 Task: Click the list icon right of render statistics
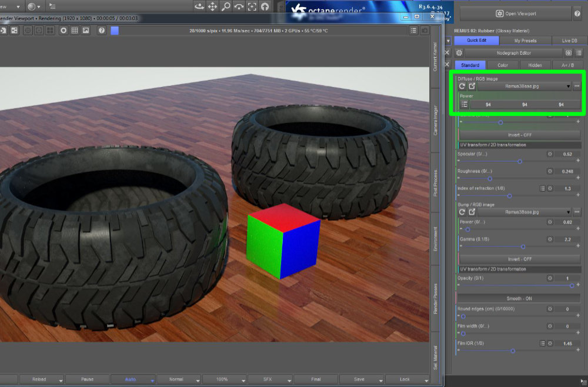(x=413, y=31)
